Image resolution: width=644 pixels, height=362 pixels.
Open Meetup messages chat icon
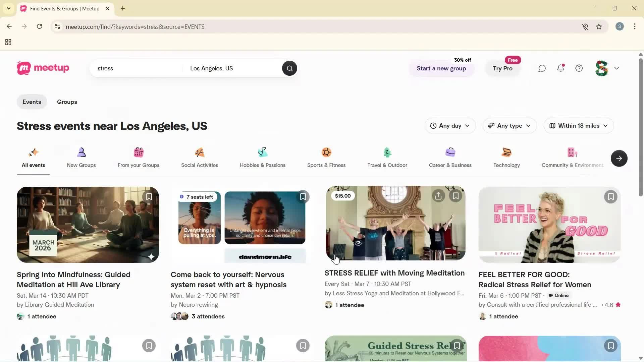click(x=542, y=68)
